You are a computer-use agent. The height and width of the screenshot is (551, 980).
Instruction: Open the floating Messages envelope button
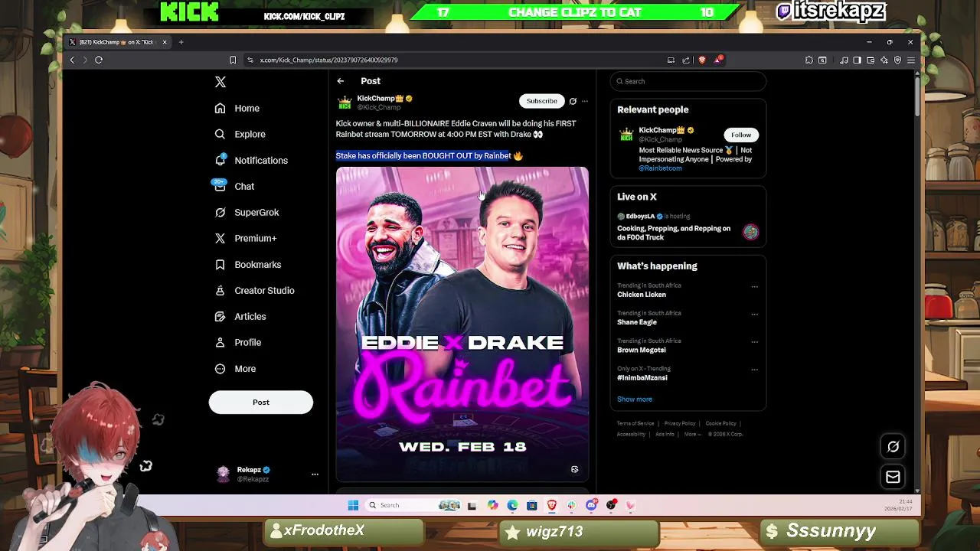(x=893, y=478)
